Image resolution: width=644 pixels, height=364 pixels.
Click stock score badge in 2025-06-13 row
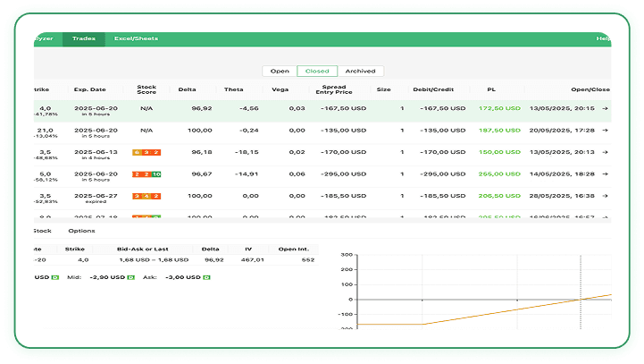pyautogui.click(x=146, y=152)
